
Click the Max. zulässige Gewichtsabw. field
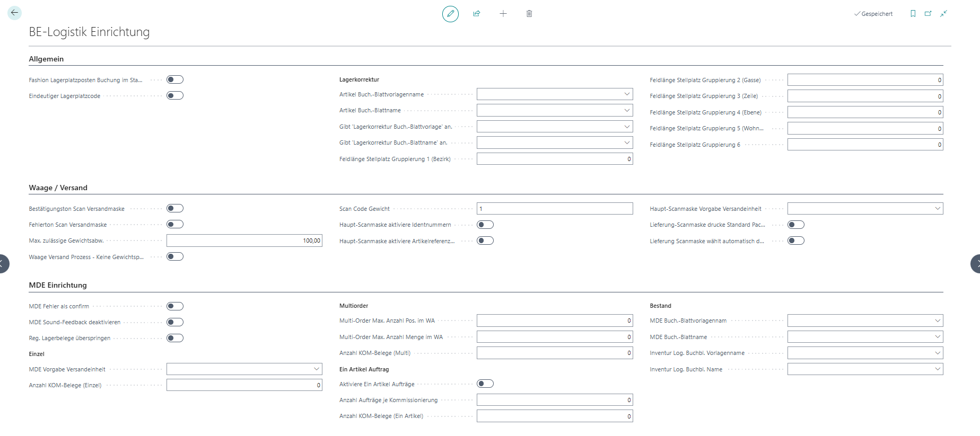click(x=244, y=241)
